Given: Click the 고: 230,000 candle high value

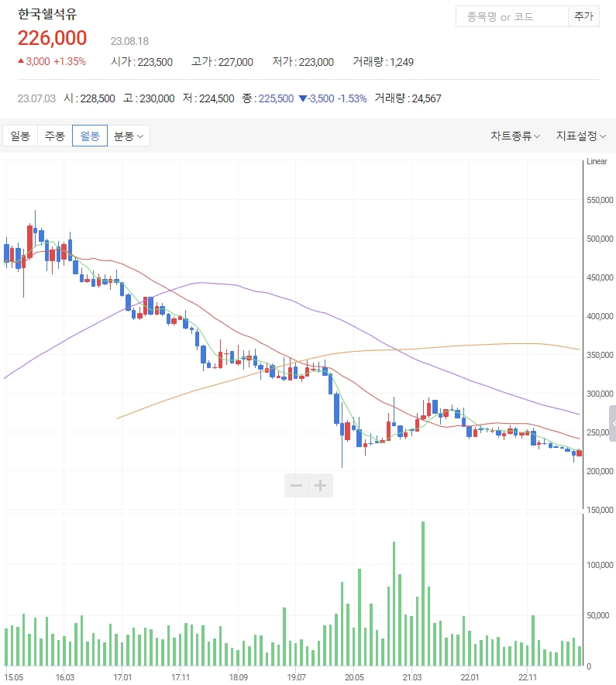Looking at the screenshot, I should click(x=149, y=98).
